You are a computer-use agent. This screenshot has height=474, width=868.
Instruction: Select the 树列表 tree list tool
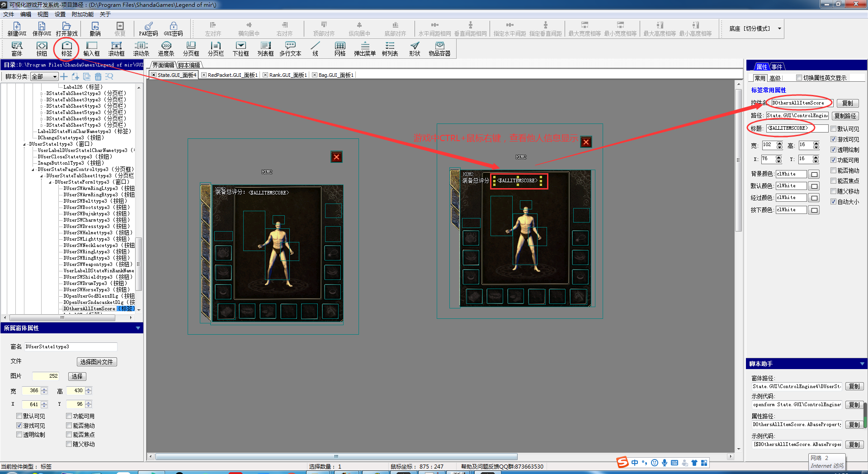390,49
